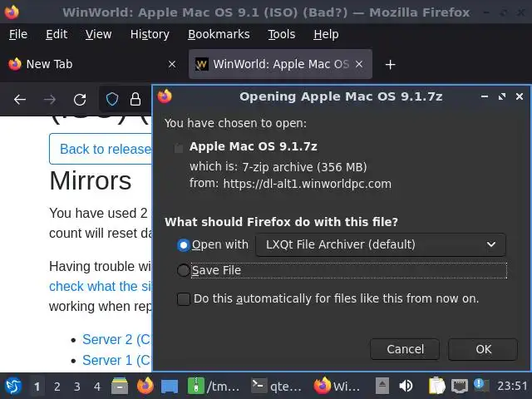Viewport: 532px width, 399px height.
Task: Expand the LXQt File Archiver dropdown
Action: pos(381,244)
